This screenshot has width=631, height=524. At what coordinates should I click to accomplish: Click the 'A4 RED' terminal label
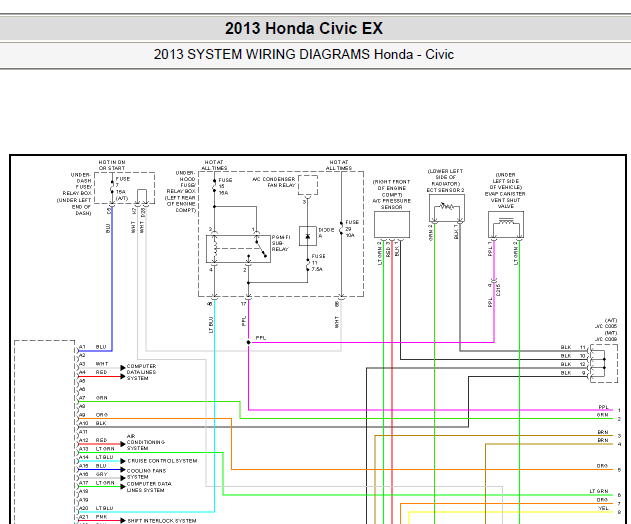(x=93, y=372)
